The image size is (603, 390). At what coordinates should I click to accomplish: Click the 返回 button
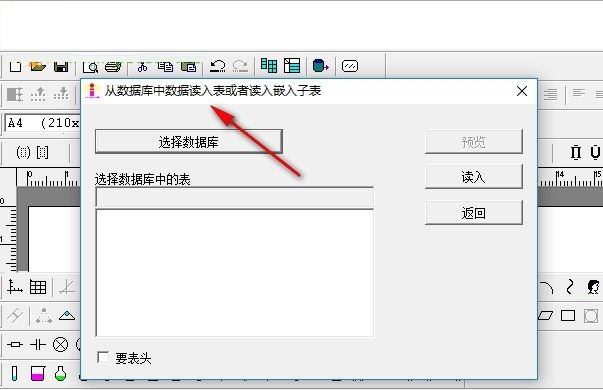click(474, 212)
